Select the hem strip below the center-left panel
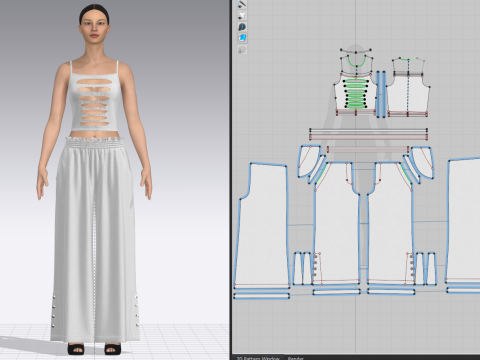 click(337, 292)
